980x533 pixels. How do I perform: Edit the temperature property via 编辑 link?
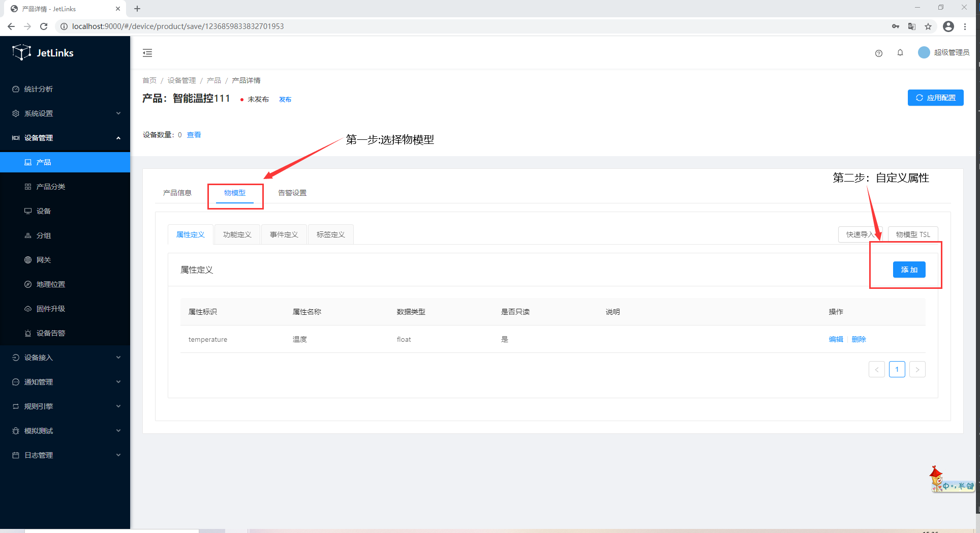(x=836, y=339)
